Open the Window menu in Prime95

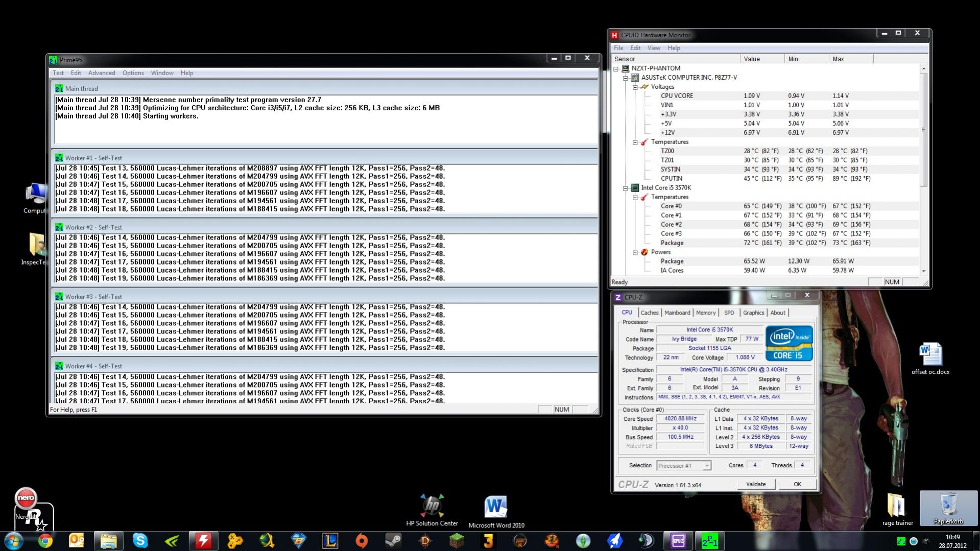(162, 73)
